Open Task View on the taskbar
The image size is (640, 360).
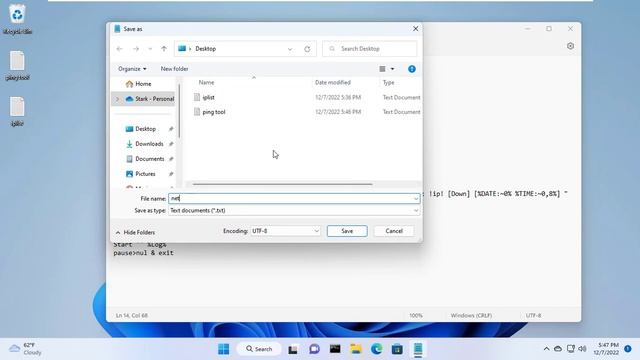(x=293, y=349)
